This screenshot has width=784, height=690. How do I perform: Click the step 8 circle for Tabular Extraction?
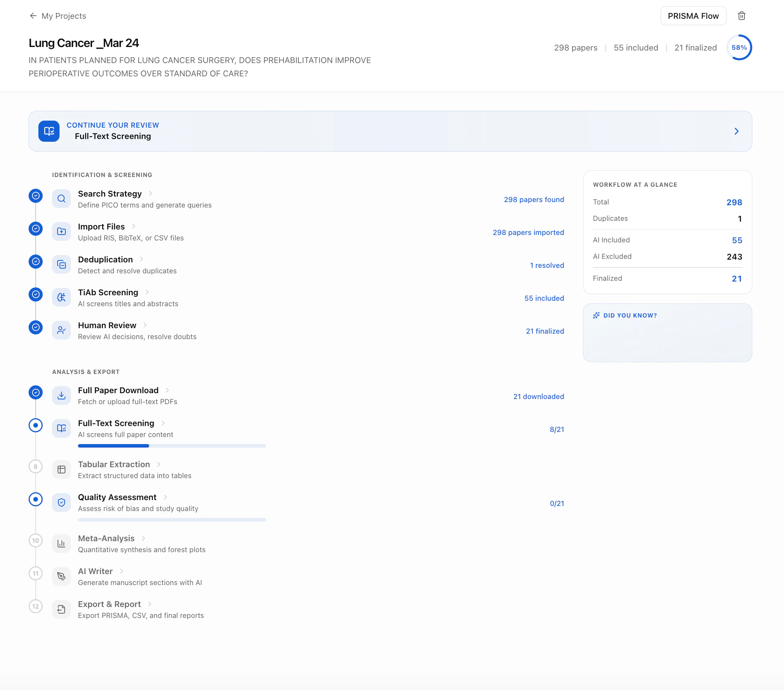coord(36,466)
